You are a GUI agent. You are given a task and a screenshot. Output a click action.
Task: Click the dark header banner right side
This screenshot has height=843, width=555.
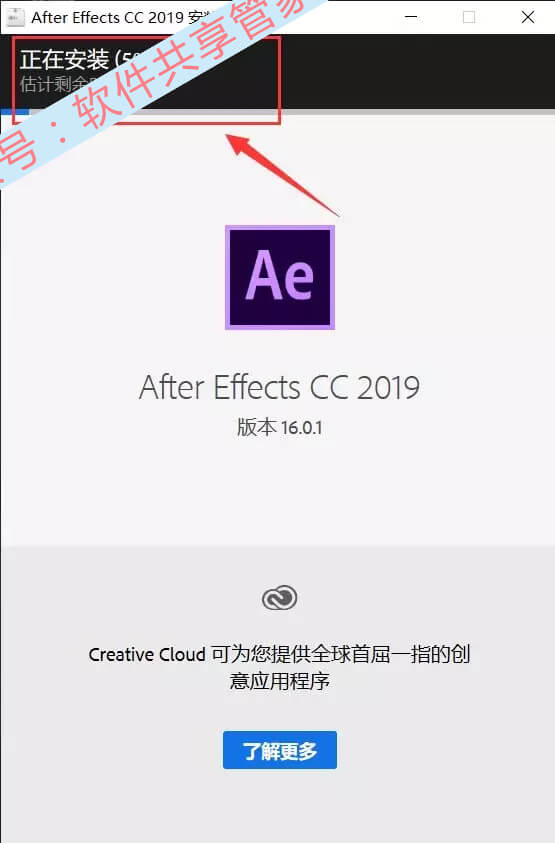click(417, 71)
